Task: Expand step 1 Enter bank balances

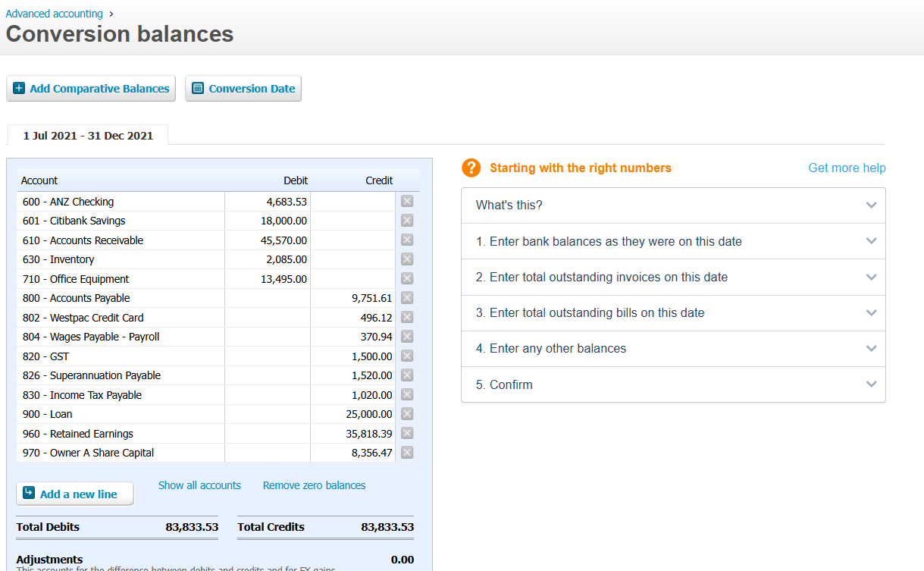Action: 871,241
